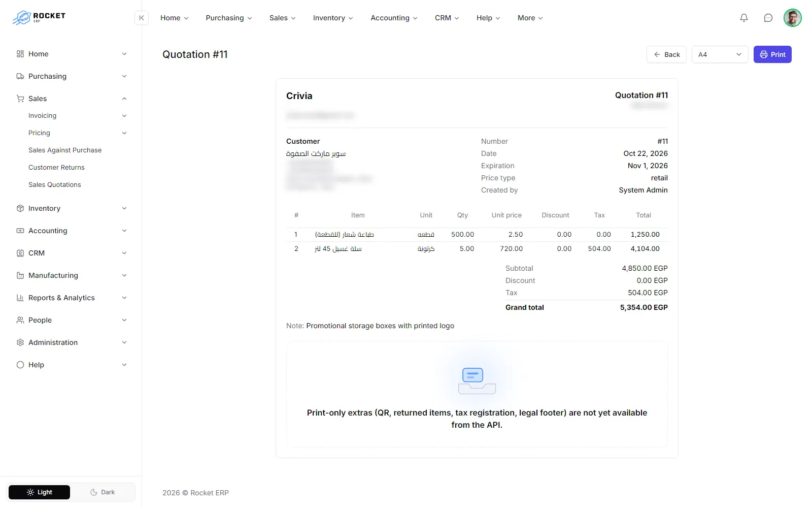
Task: Open the Purchasing top menu
Action: click(x=229, y=18)
